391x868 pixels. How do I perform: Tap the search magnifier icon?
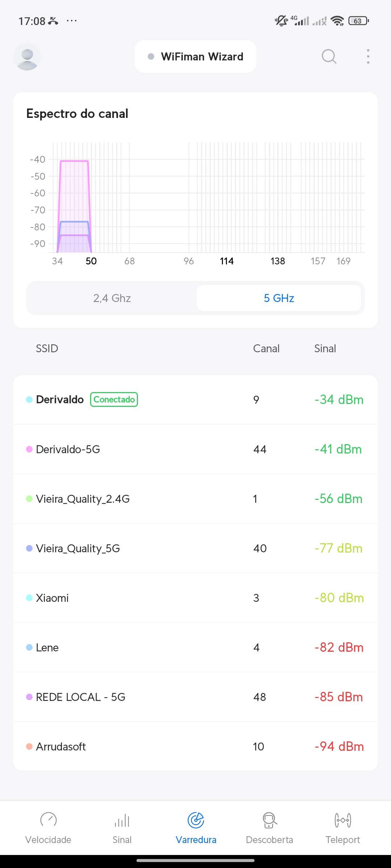tap(329, 56)
